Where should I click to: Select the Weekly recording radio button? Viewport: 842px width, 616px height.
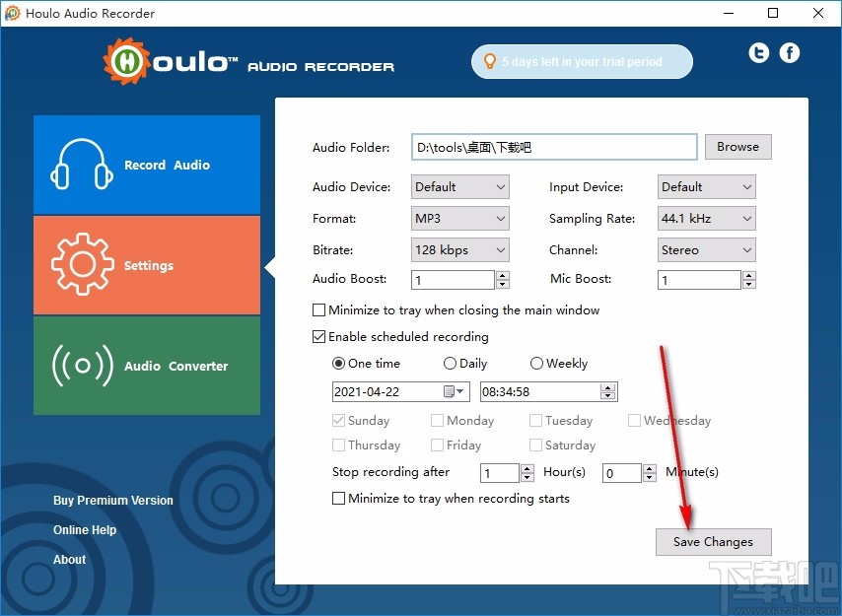[x=536, y=363]
